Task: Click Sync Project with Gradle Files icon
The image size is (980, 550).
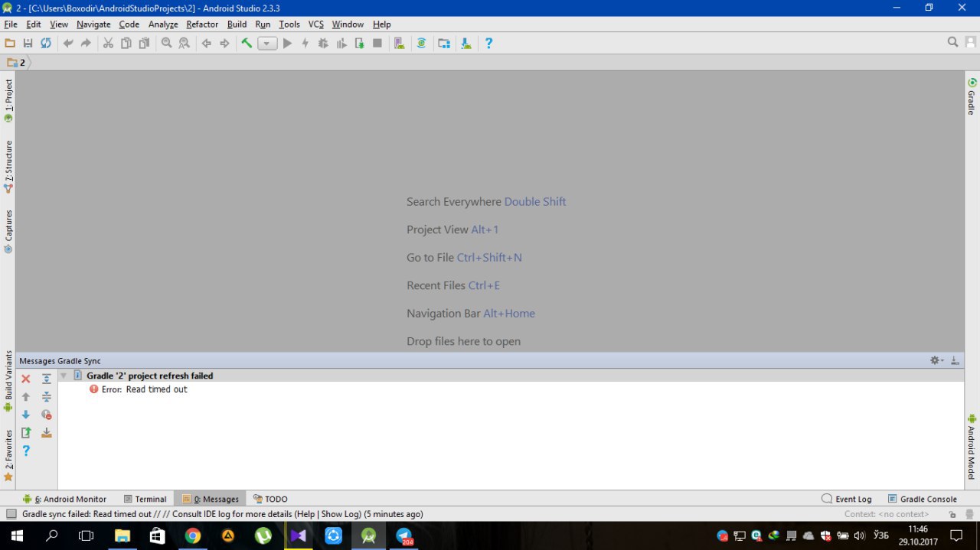Action: coord(421,44)
